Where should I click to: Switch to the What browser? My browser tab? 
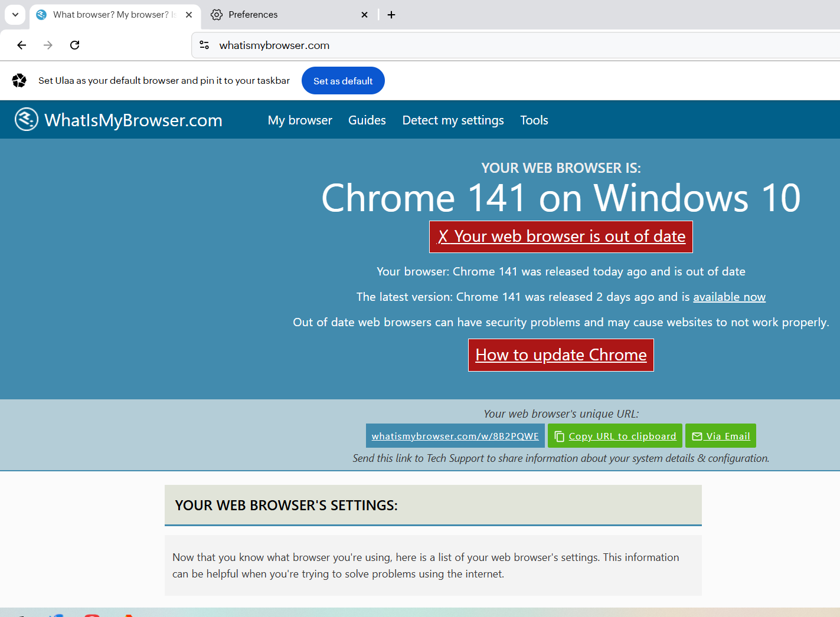115,15
